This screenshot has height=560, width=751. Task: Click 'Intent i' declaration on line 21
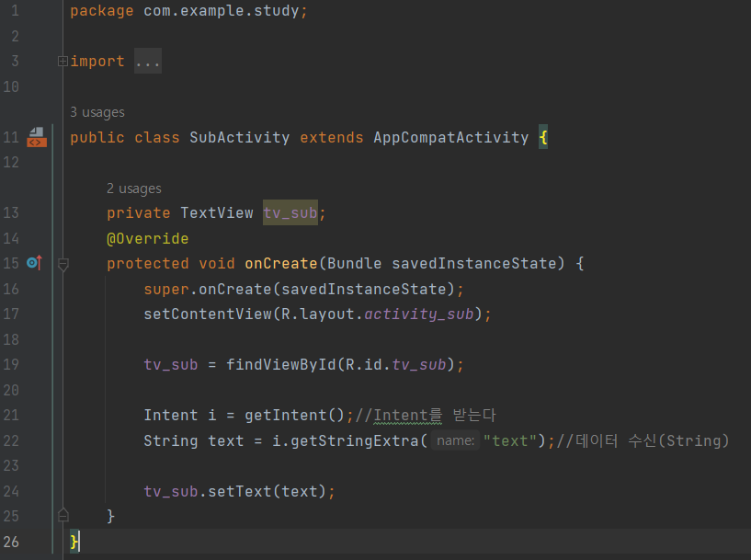pyautogui.click(x=180, y=416)
